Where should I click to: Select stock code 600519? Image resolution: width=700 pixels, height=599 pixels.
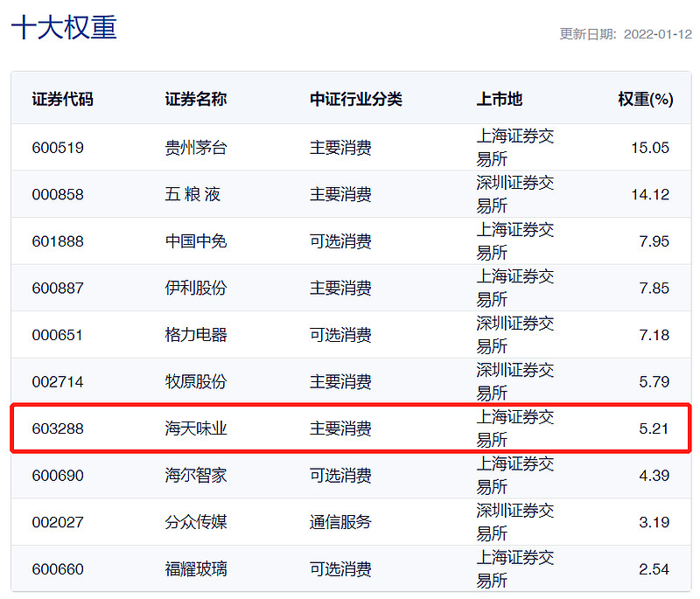(x=58, y=148)
